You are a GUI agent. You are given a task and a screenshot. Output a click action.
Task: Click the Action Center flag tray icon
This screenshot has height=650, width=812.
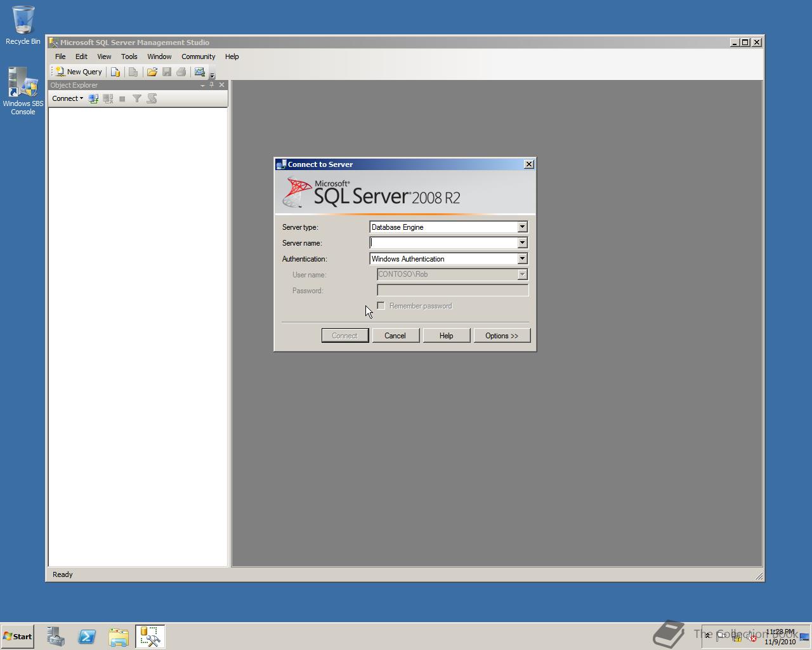click(722, 637)
